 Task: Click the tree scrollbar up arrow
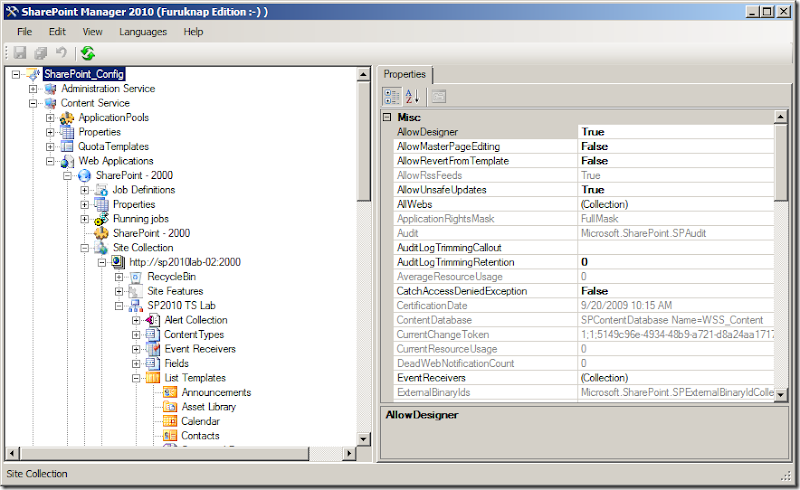[364, 75]
